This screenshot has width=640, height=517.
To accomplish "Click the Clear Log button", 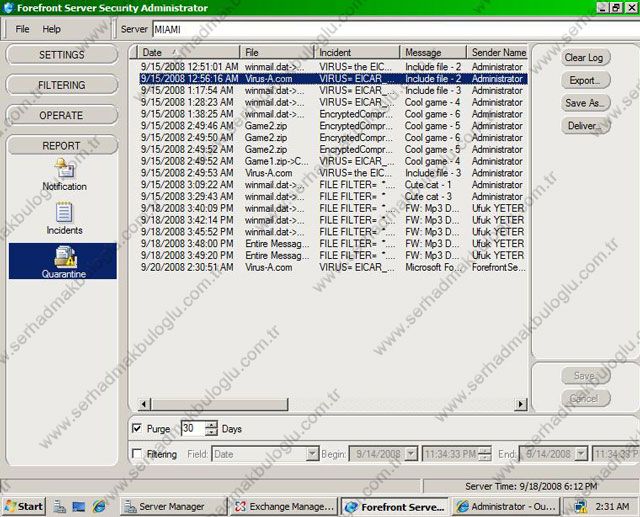I will tap(585, 58).
